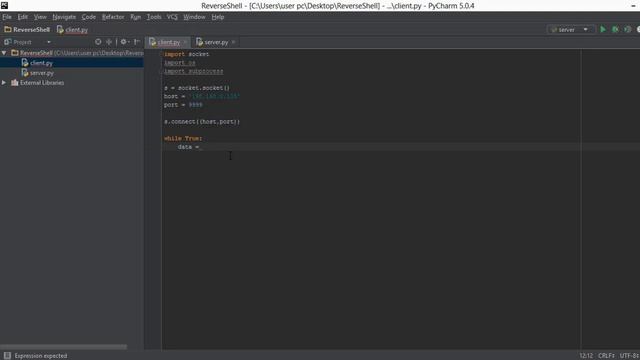Expand the External Libraries node
Image resolution: width=640 pixels, height=360 pixels.
4,82
